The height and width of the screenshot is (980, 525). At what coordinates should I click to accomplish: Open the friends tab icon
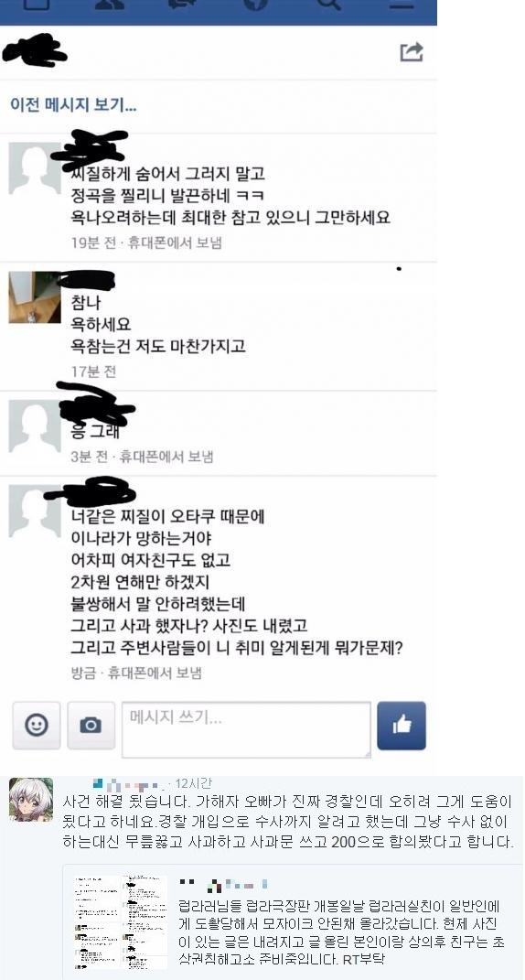(x=110, y=4)
